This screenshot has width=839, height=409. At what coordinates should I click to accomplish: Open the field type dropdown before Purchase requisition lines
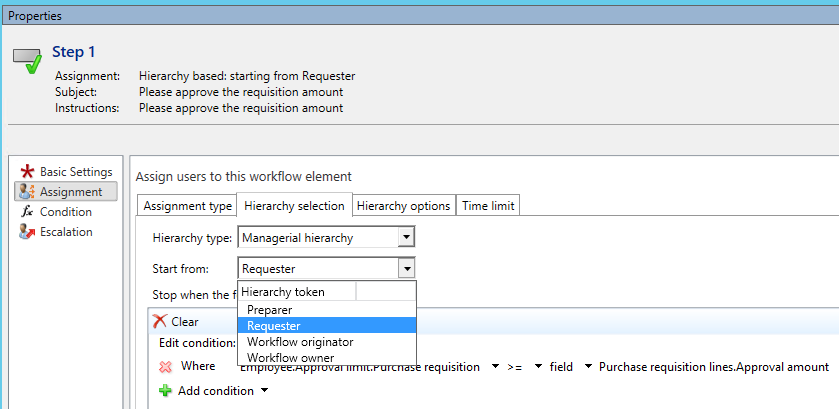pyautogui.click(x=588, y=367)
